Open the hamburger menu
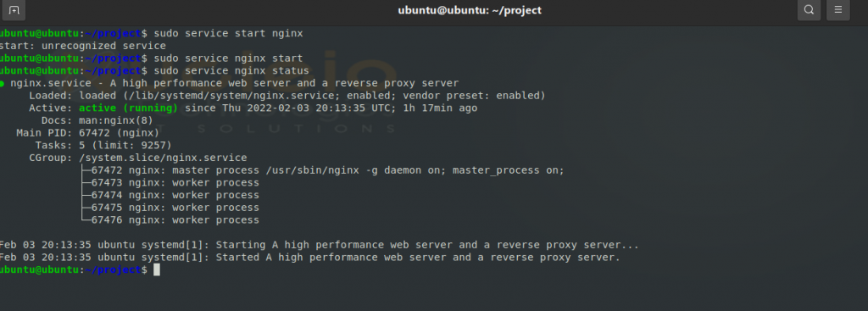The height and width of the screenshot is (311, 868). 838,10
